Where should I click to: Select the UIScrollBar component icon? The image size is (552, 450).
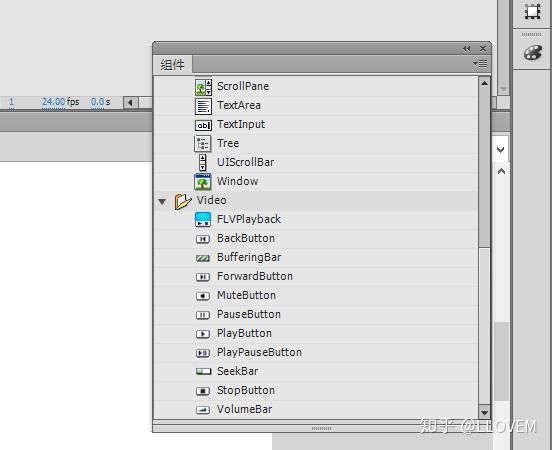(202, 162)
